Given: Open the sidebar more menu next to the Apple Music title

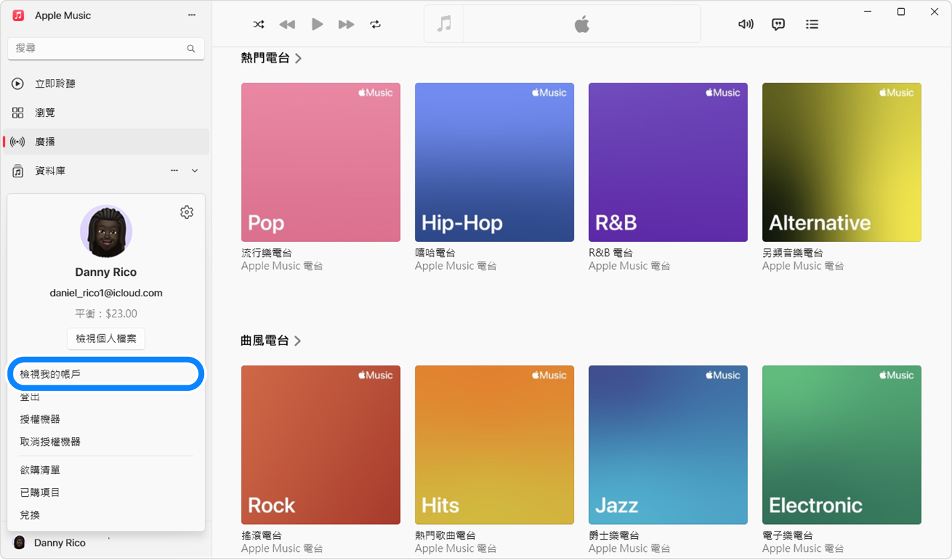Looking at the screenshot, I should point(192,15).
